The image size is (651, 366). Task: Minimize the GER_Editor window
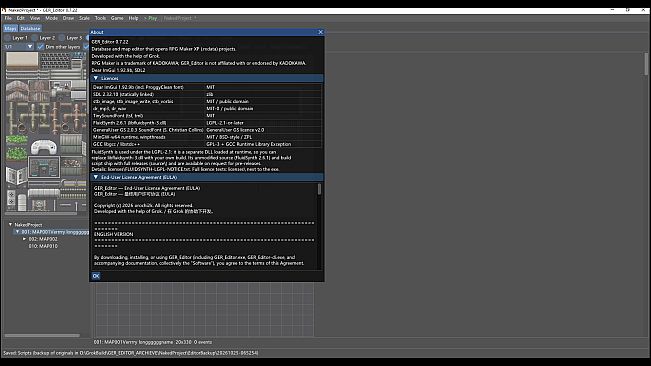(x=612, y=10)
